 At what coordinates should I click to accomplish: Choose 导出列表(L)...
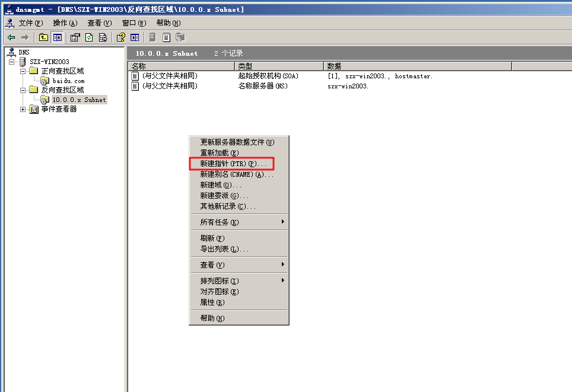click(x=239, y=248)
